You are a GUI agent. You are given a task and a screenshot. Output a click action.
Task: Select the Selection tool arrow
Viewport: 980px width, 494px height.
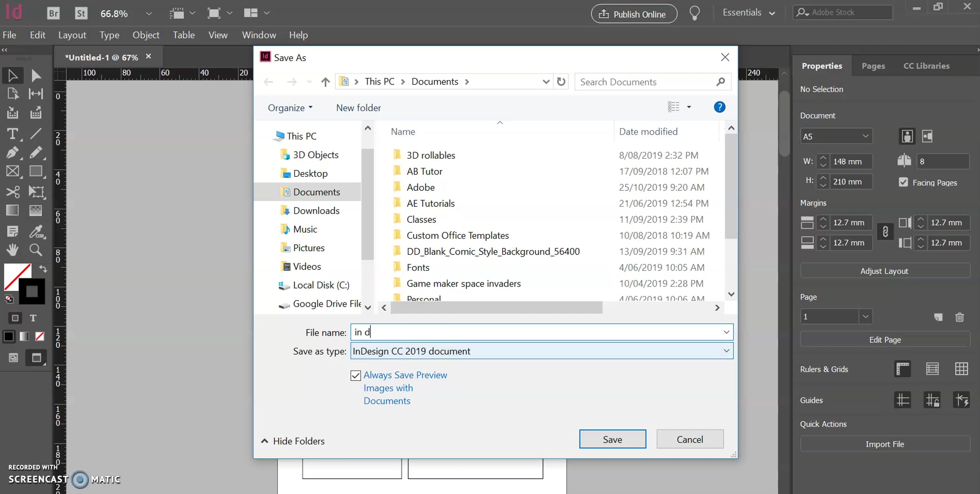pos(13,76)
